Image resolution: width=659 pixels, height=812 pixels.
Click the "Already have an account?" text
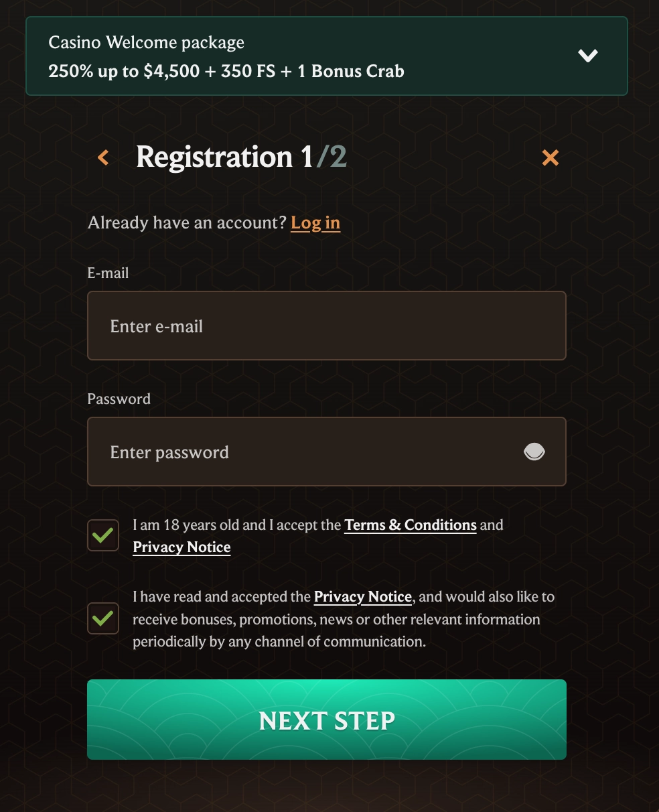coord(187,223)
